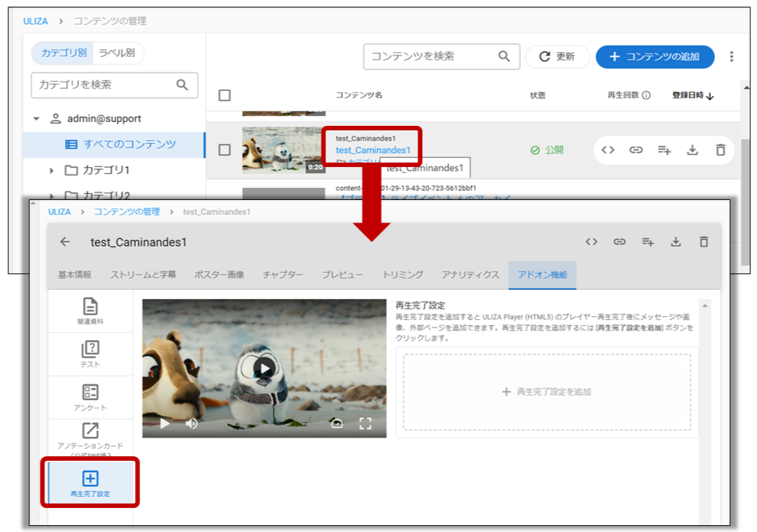Click play button at player bottom-left
The image size is (757, 532).
165,424
